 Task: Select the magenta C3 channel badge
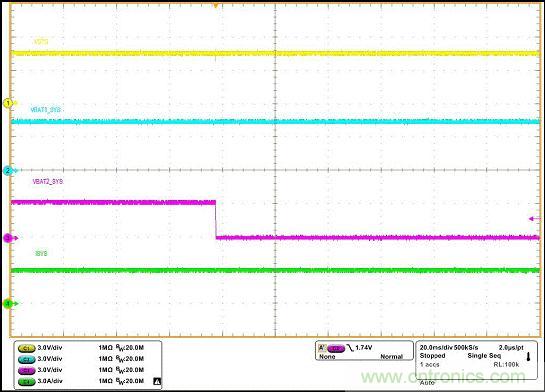coord(26,370)
